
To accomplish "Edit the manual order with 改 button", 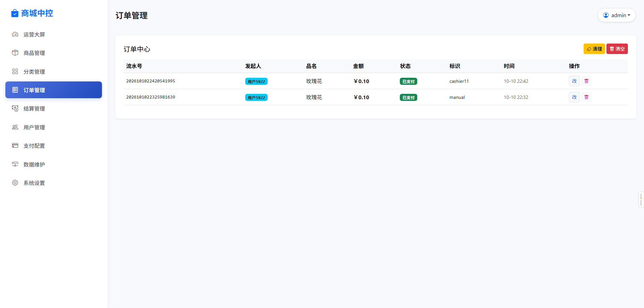I will (574, 97).
